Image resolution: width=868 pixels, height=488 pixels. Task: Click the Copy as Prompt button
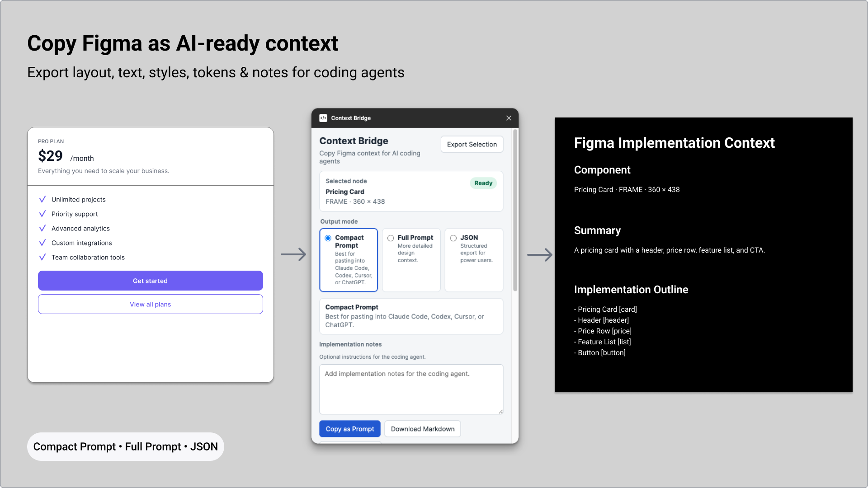tap(350, 429)
